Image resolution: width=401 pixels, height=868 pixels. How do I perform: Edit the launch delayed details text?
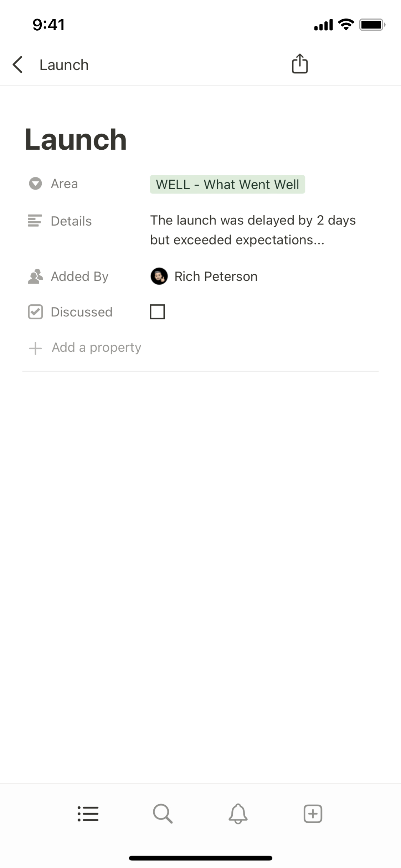[253, 230]
